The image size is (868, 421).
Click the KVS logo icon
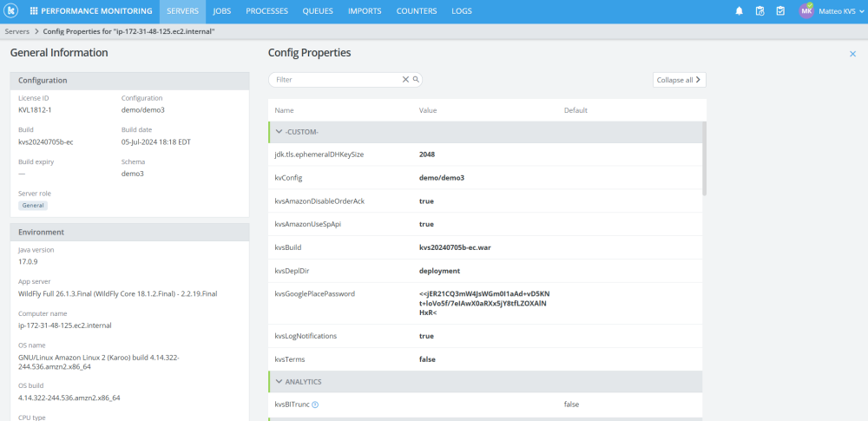10,10
